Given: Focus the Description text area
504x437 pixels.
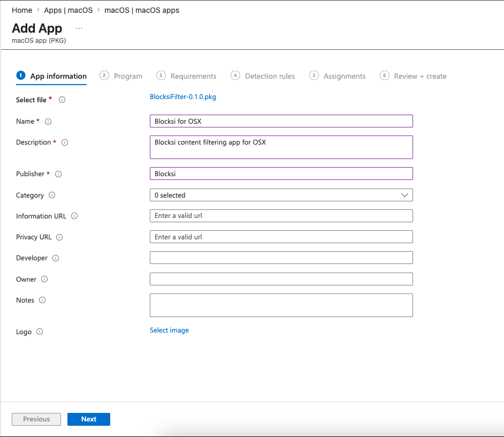Looking at the screenshot, I should tap(281, 147).
